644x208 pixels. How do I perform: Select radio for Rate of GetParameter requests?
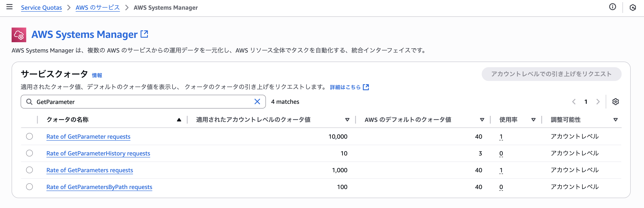pyautogui.click(x=29, y=137)
